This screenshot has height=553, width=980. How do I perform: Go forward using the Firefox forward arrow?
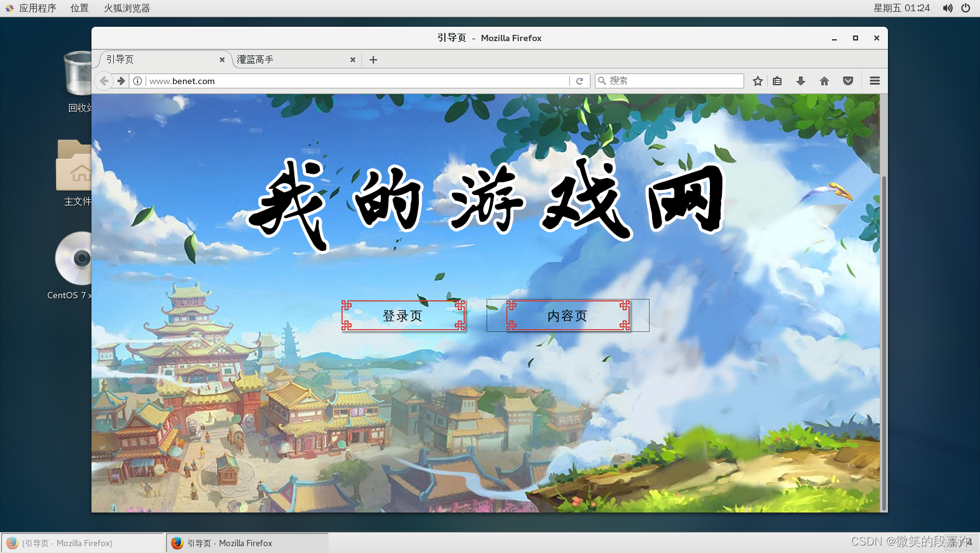tap(121, 81)
